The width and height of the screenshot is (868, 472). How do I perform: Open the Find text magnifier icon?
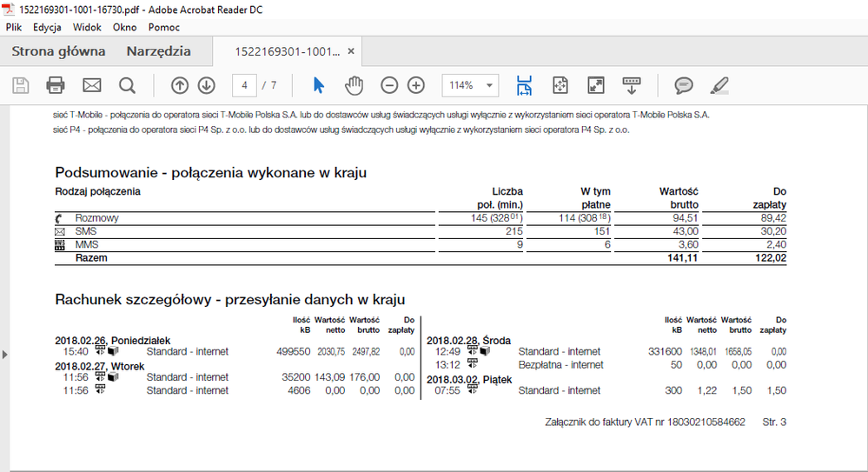coord(128,85)
